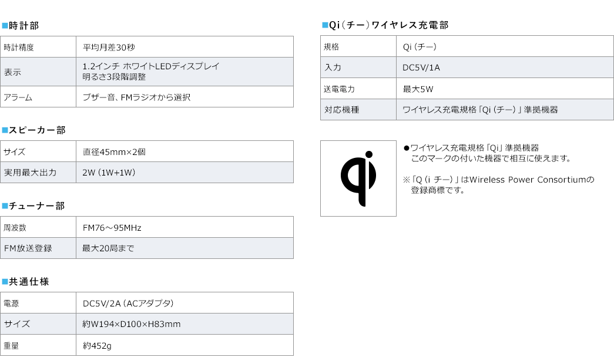Viewport: 614px width, 364px height.
Task: Select the 約W194×D100×H83mm size cell
Action: pos(185,323)
